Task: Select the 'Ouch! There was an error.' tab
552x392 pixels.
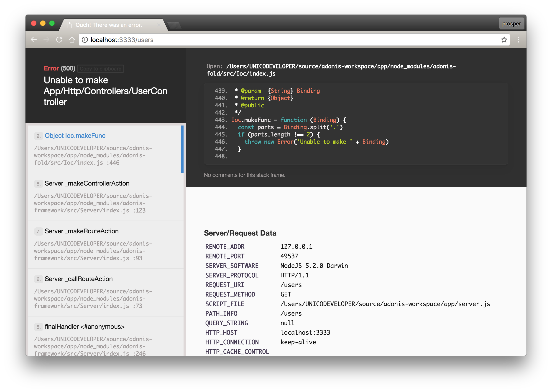Action: coord(109,25)
